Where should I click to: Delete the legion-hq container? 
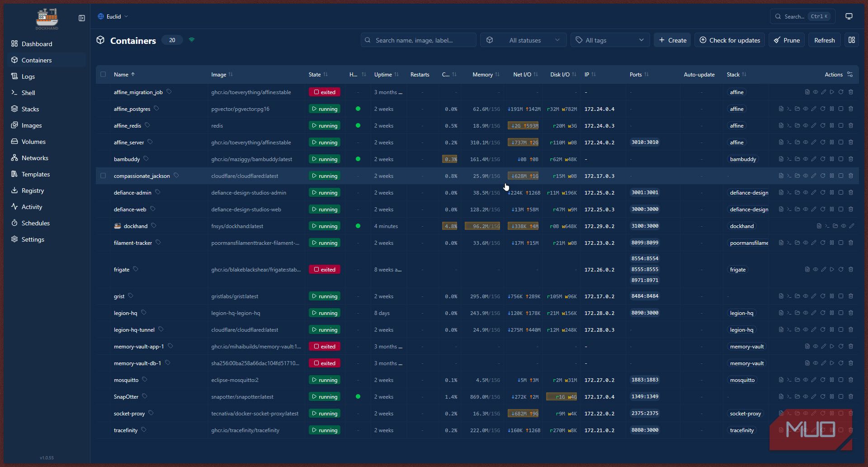pyautogui.click(x=851, y=313)
